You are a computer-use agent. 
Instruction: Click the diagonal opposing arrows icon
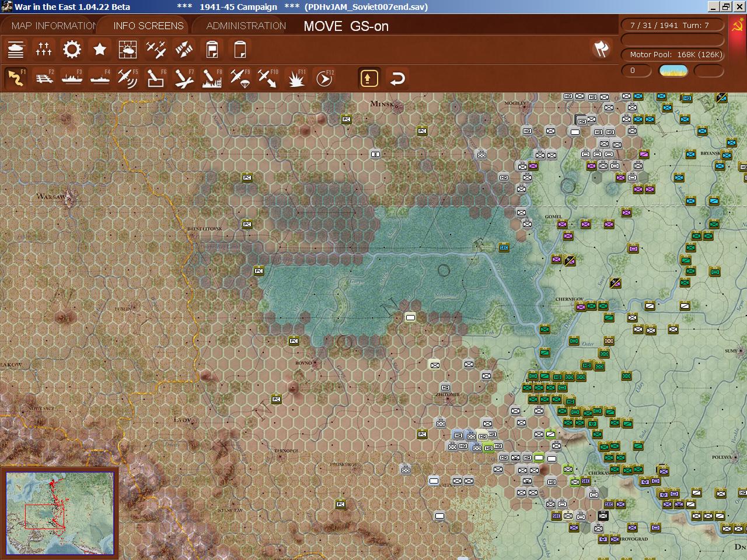[184, 50]
